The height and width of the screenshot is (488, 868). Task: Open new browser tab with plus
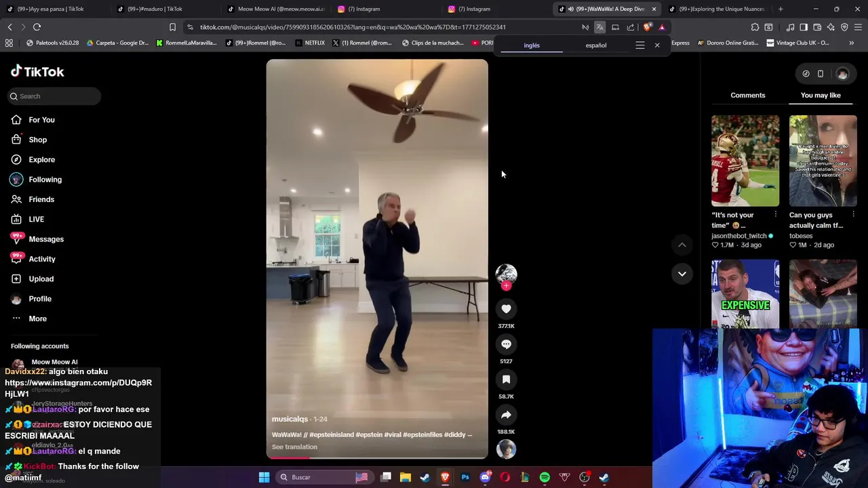coord(781,9)
